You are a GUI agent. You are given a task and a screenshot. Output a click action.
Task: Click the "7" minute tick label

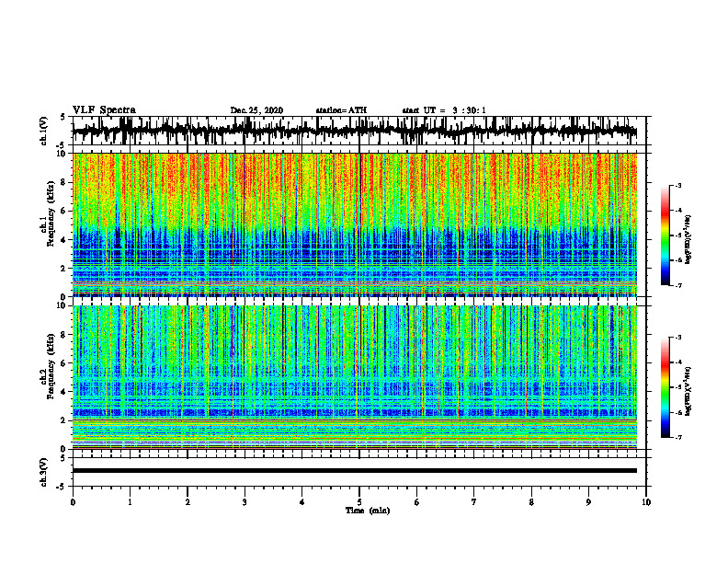pyautogui.click(x=474, y=502)
